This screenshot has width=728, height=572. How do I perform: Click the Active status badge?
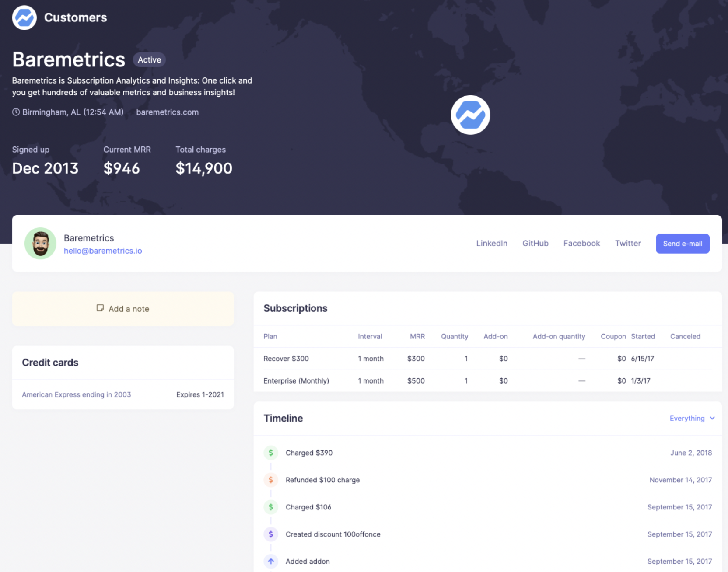tap(149, 59)
